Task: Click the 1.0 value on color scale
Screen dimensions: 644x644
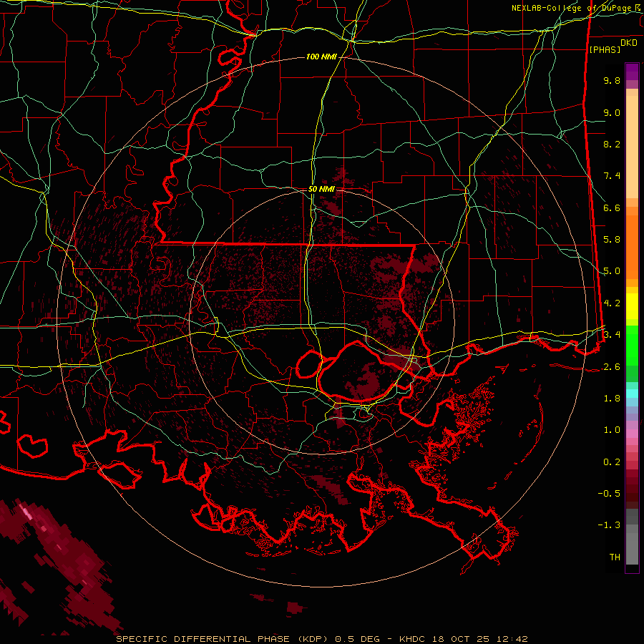Action: [612, 430]
